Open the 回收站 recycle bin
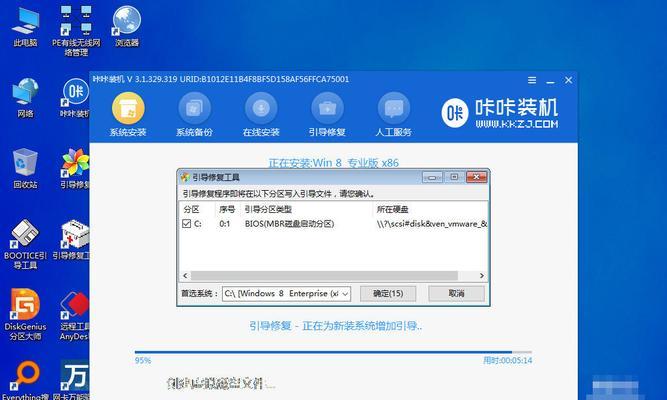 [x=25, y=169]
